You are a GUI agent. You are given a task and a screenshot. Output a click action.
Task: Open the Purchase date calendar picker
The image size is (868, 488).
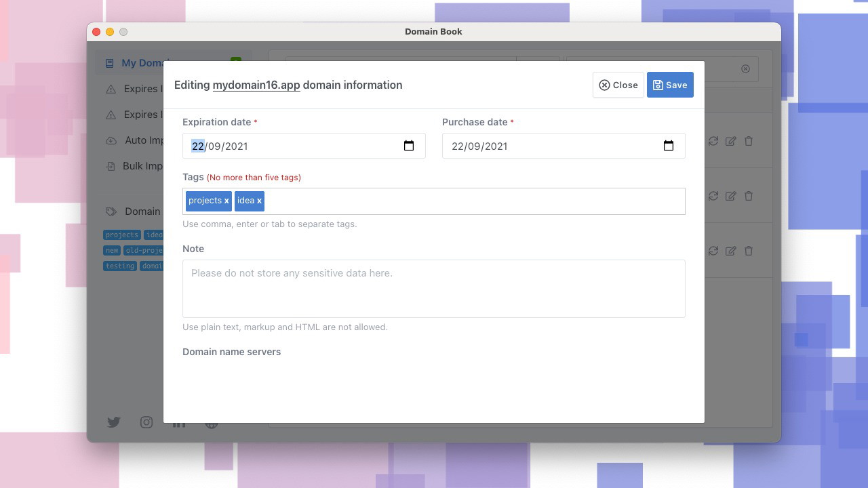669,146
